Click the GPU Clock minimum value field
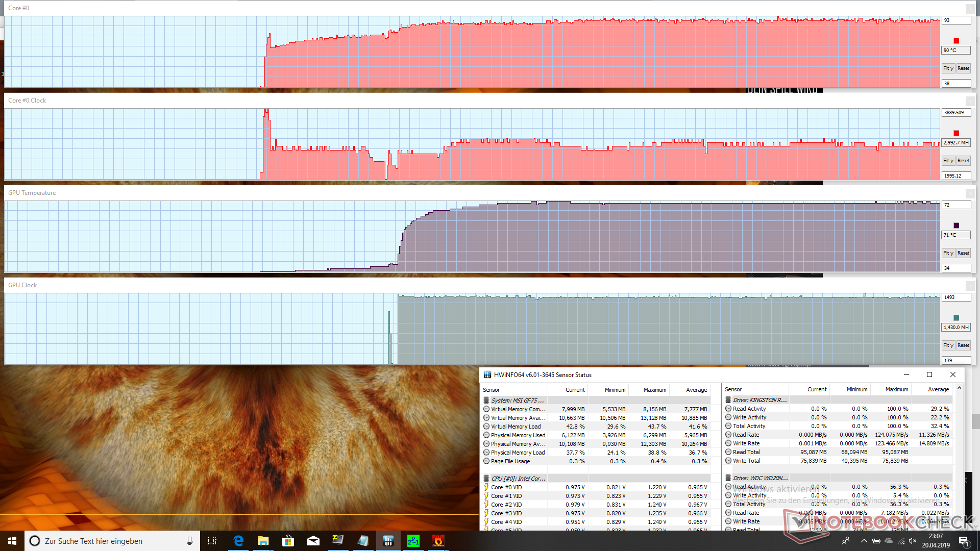Screen dimensions: 980x551 955,360
